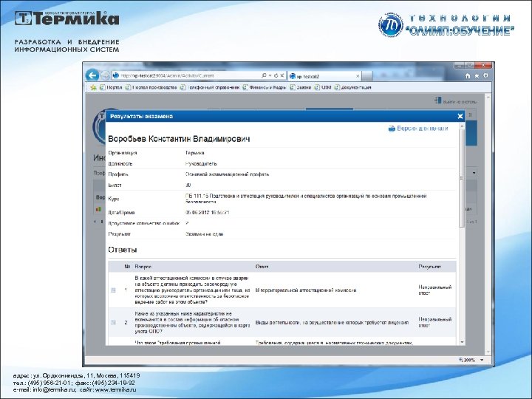532x399 pixels.
Task: Click the answer text В территориальной аттестационной комиссии
Action: point(306,290)
